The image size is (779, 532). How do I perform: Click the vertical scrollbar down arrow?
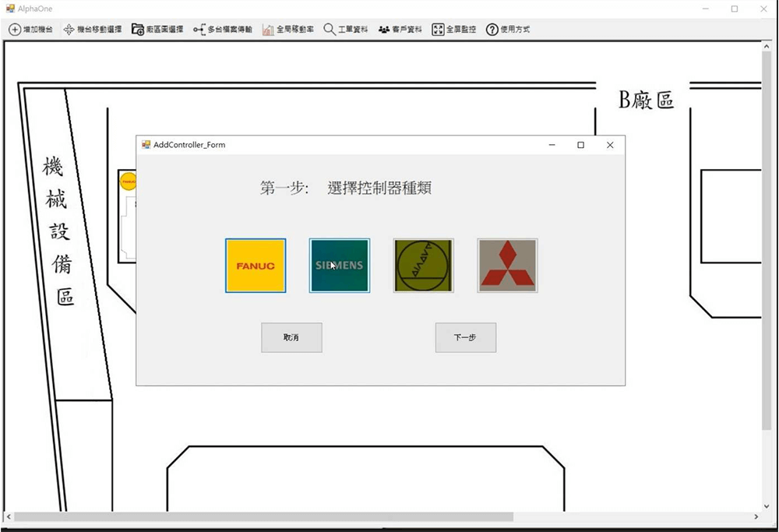point(767,506)
